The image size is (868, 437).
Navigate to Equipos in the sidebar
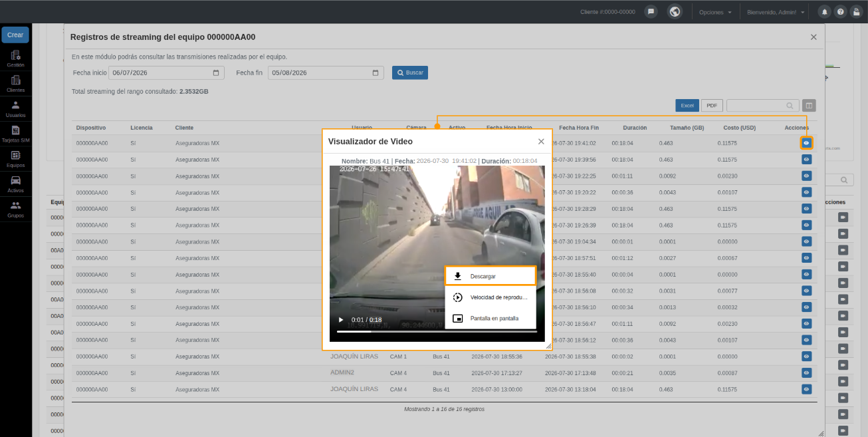15,159
